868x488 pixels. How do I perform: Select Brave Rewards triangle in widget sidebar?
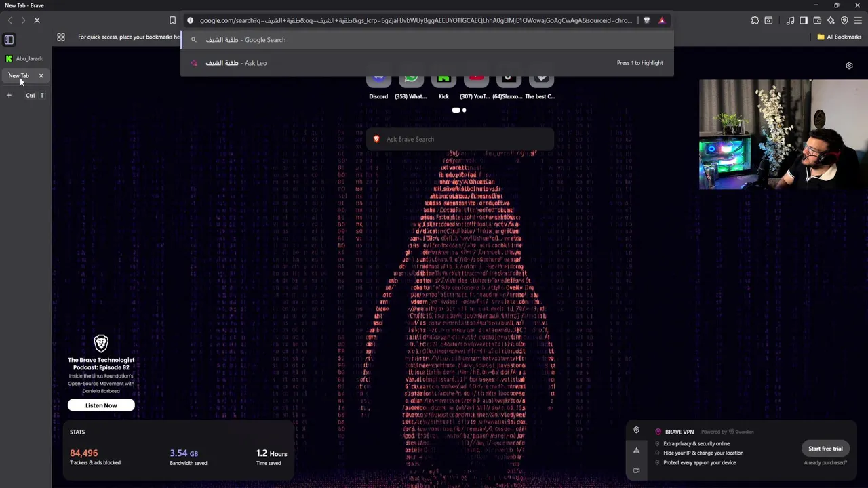point(636,450)
